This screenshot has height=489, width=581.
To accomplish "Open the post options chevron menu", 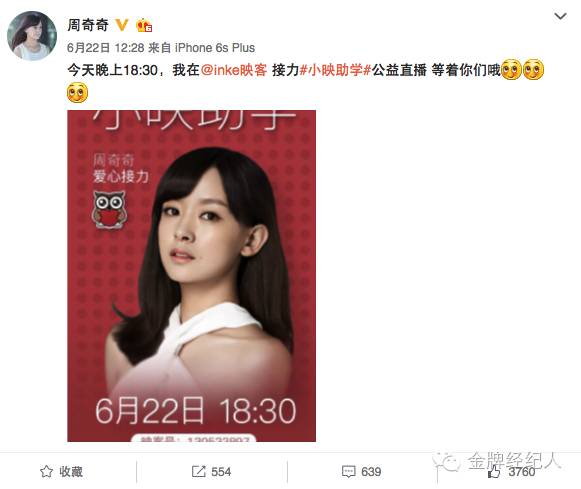I will pyautogui.click(x=560, y=16).
